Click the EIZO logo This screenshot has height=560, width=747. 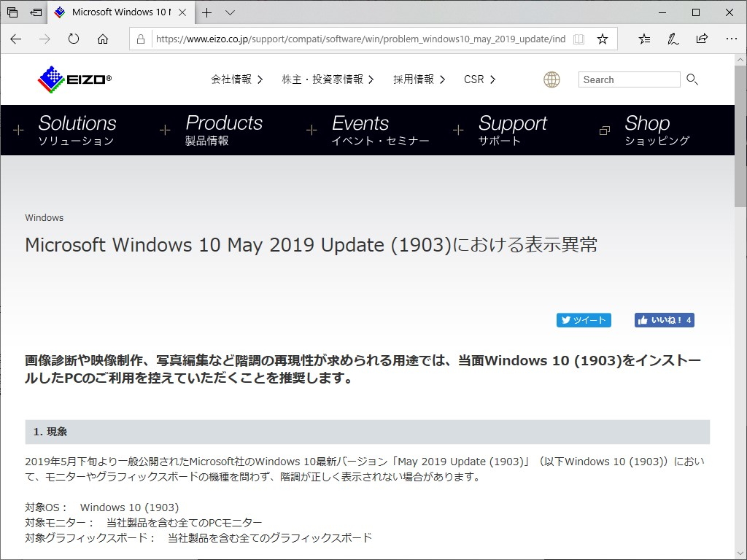point(72,79)
